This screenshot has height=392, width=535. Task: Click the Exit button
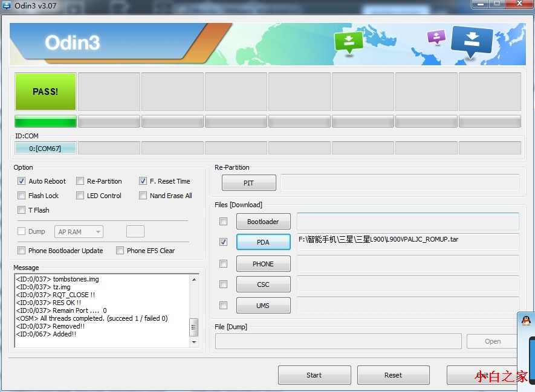coord(482,375)
